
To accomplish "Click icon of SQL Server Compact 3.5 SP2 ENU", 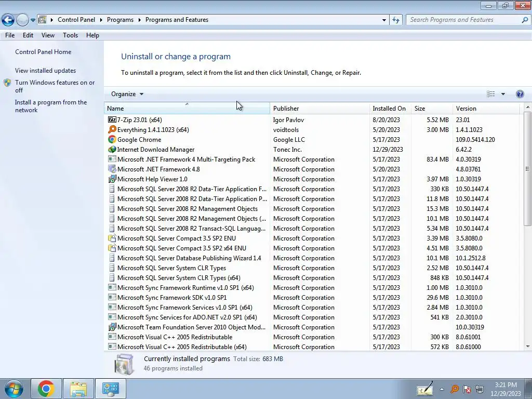I will click(x=112, y=238).
